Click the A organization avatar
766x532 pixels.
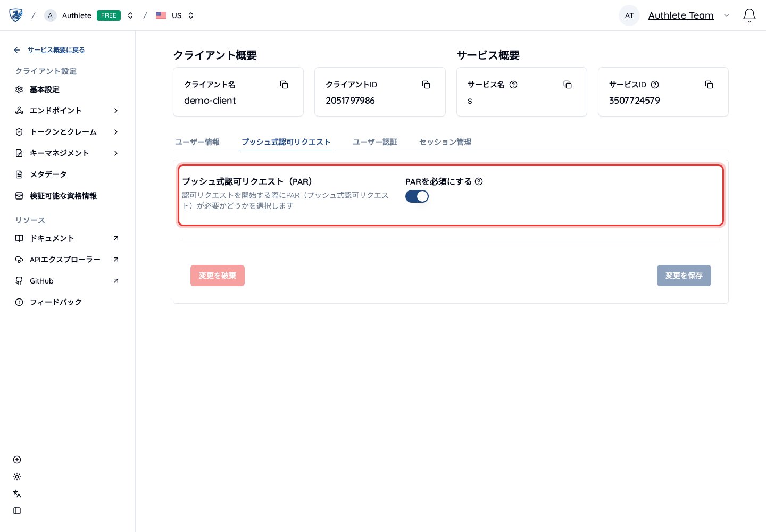(51, 15)
